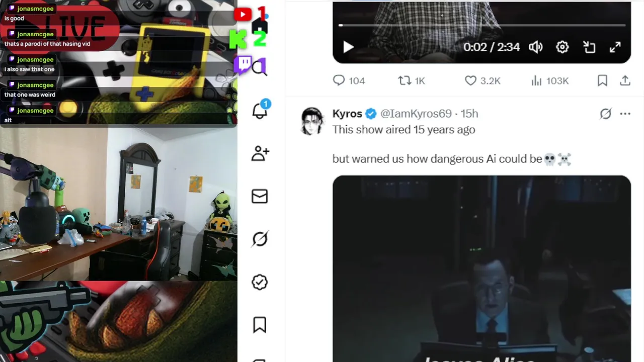The height and width of the screenshot is (362, 644).
Task: Open @IamKyros69 handle link
Action: pyautogui.click(x=416, y=114)
